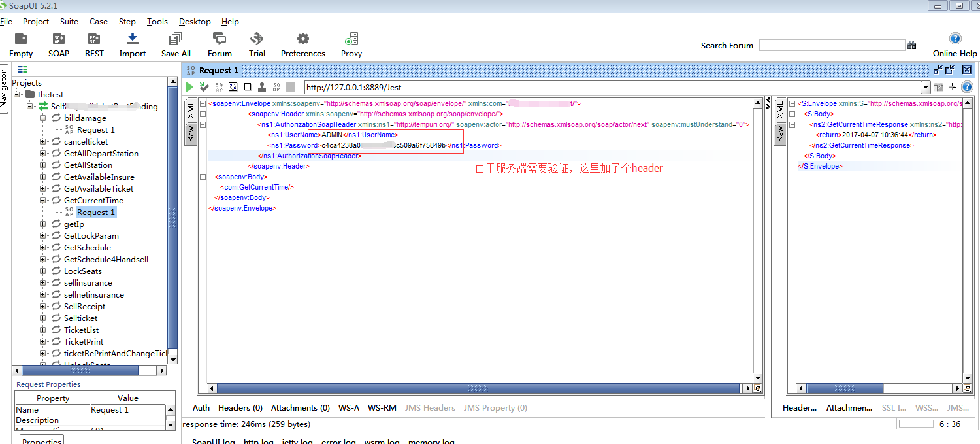
Task: Open the Online Help icon
Action: coord(955,39)
